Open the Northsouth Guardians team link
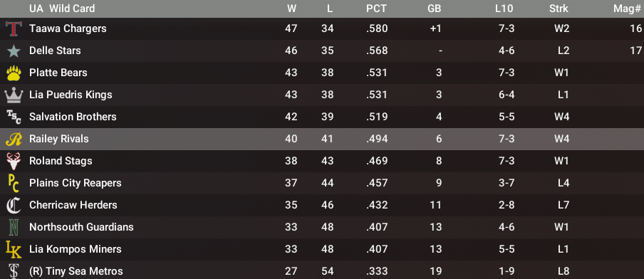Image resolution: width=644 pixels, height=279 pixels. click(81, 227)
